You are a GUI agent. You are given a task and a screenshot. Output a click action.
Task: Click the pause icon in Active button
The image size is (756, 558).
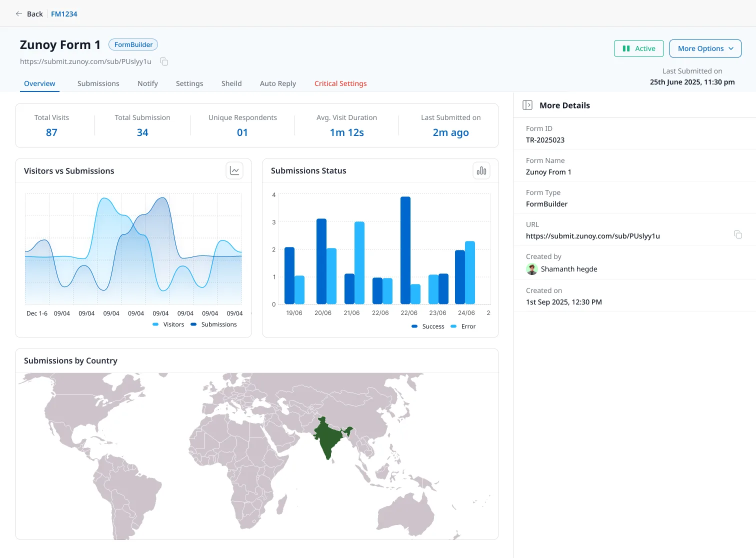626,48
